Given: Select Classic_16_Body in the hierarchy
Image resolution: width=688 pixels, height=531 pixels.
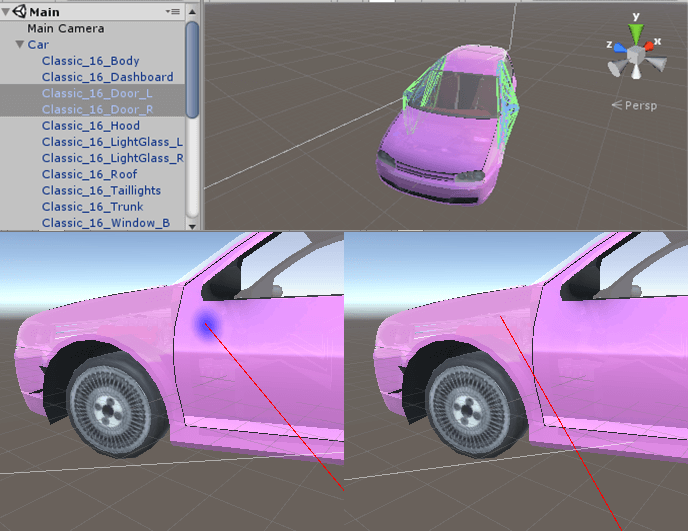Looking at the screenshot, I should 90,61.
